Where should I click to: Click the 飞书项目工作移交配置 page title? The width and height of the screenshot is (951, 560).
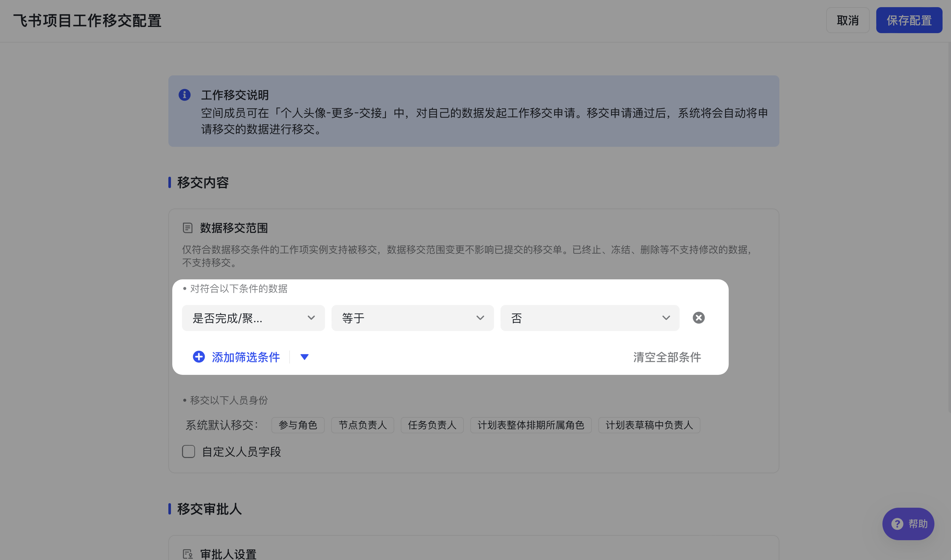87,21
